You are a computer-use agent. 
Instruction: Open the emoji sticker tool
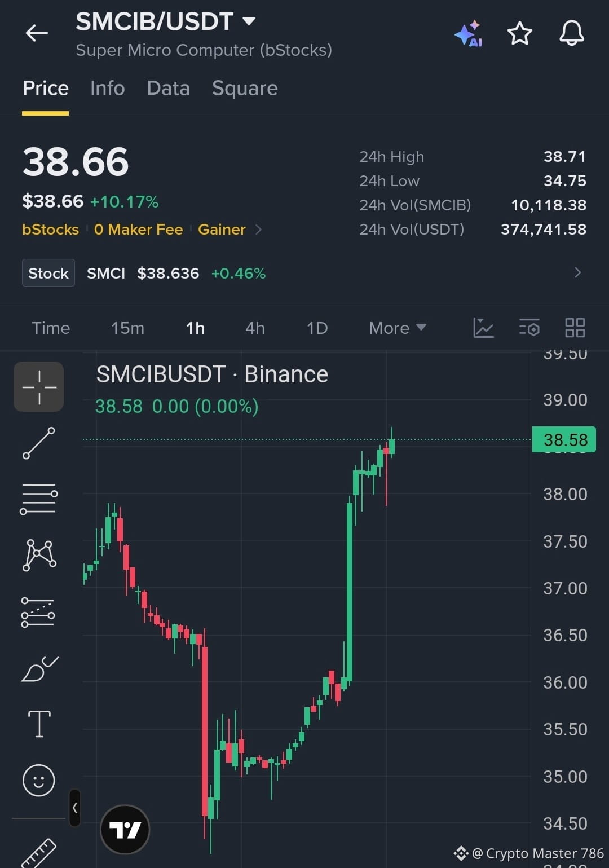click(x=39, y=781)
